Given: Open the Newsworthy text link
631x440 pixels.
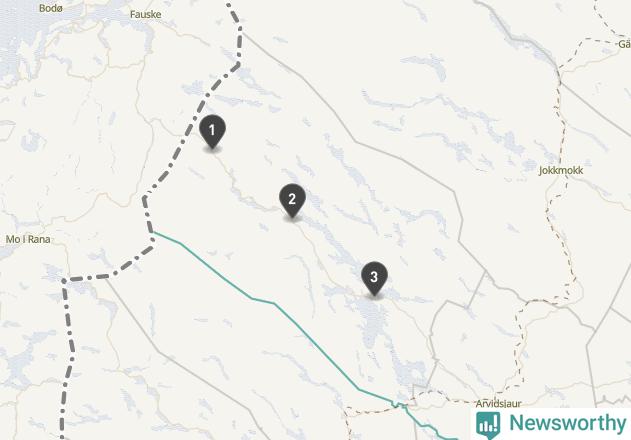Looking at the screenshot, I should (567, 423).
